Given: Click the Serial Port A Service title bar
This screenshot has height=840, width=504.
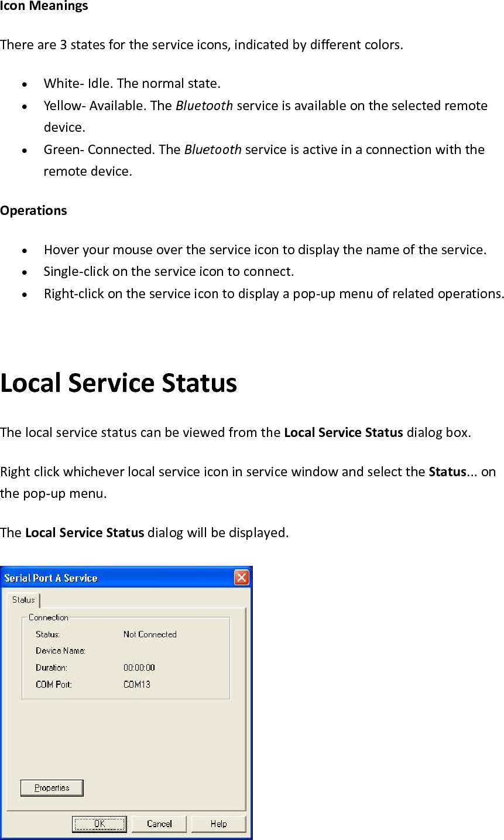Looking at the screenshot, I should coord(126,578).
